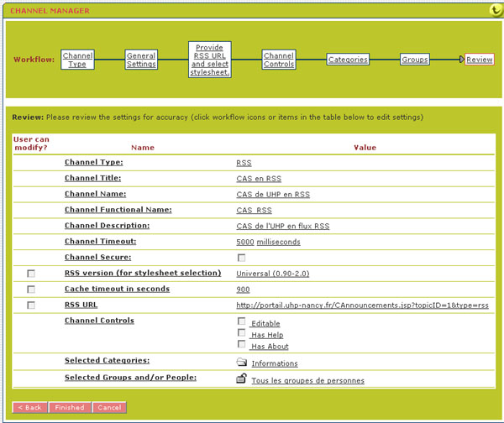Viewport: 504px width, 423px height.
Task: Check the Has Help channel control
Action: tap(242, 333)
